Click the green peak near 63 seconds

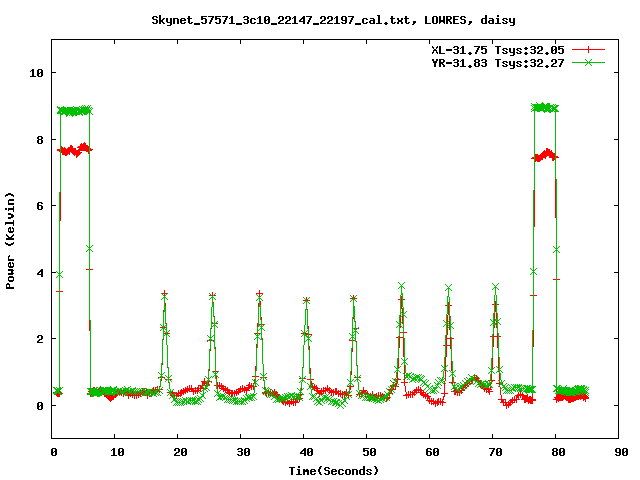(449, 288)
